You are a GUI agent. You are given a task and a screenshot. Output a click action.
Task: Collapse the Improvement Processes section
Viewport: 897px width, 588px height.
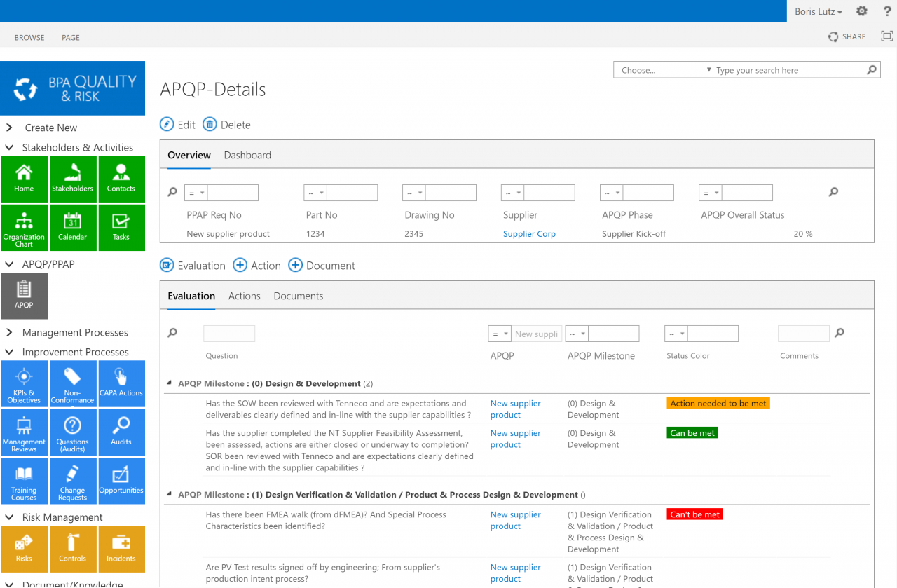[x=10, y=352]
